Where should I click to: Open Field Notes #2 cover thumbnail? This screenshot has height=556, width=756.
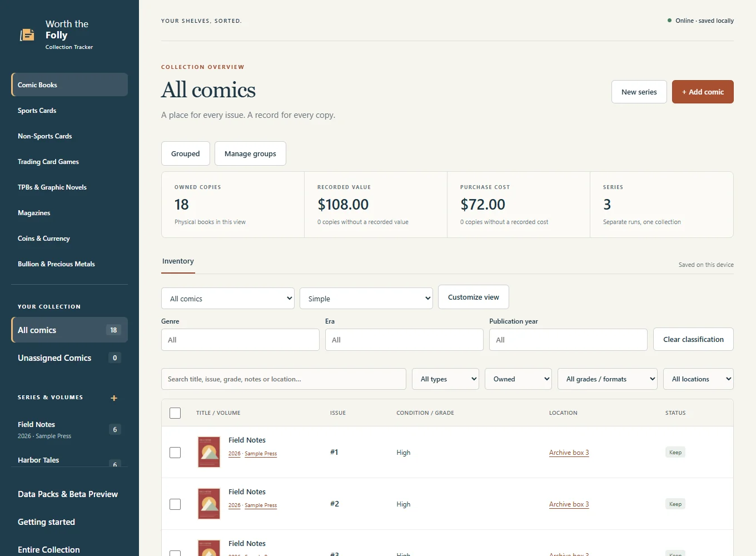point(209,504)
